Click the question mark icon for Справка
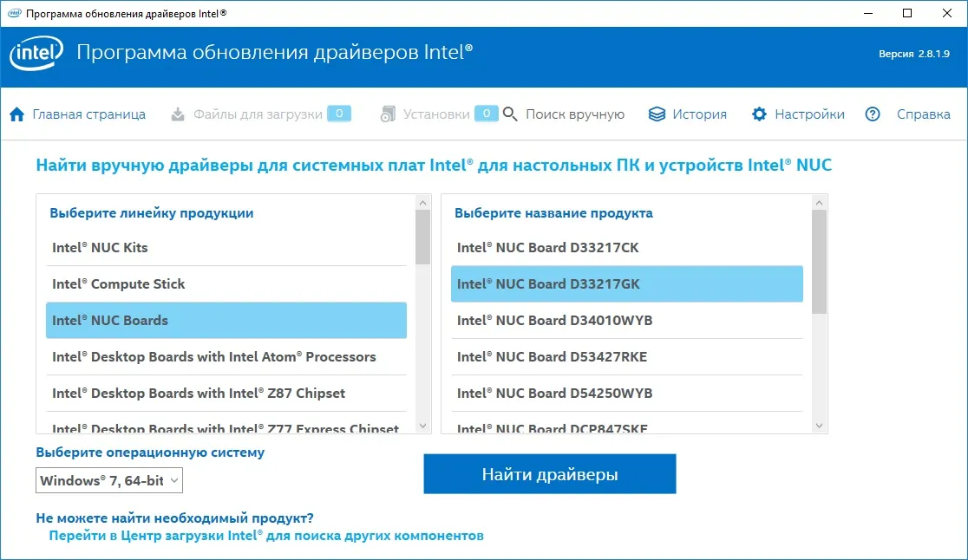This screenshot has height=560, width=968. 873,114
